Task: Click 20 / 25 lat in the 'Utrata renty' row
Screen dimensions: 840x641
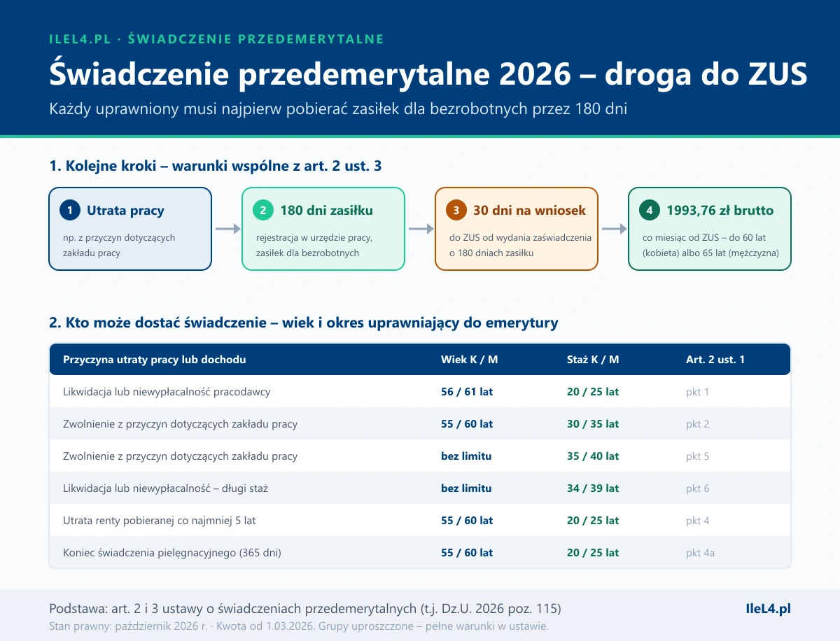Action: point(593,521)
